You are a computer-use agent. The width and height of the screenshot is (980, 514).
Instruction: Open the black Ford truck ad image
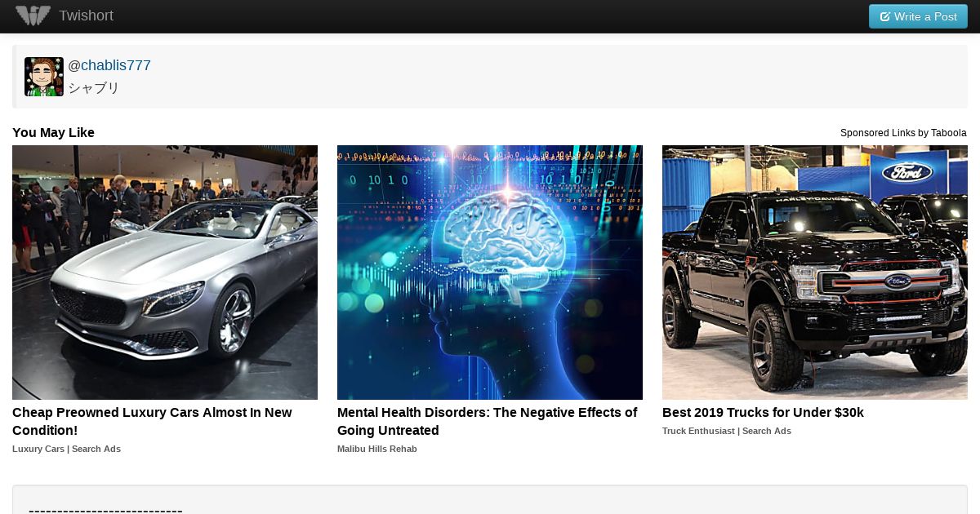point(815,273)
